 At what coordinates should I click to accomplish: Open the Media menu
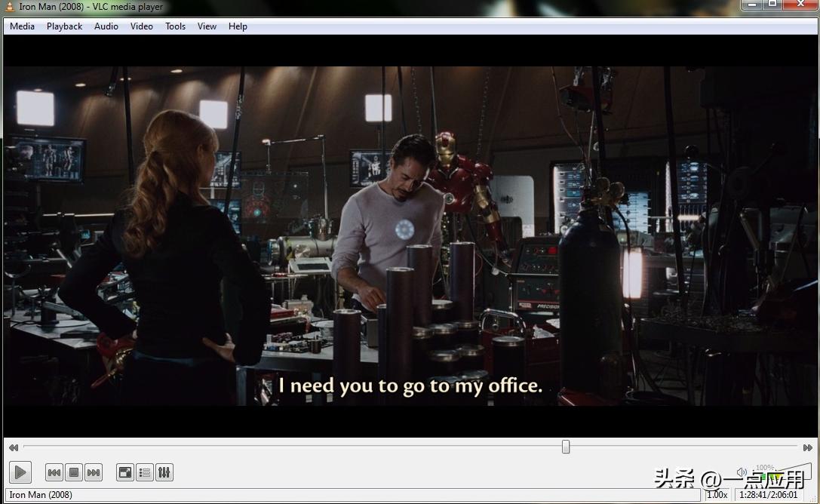(22, 26)
